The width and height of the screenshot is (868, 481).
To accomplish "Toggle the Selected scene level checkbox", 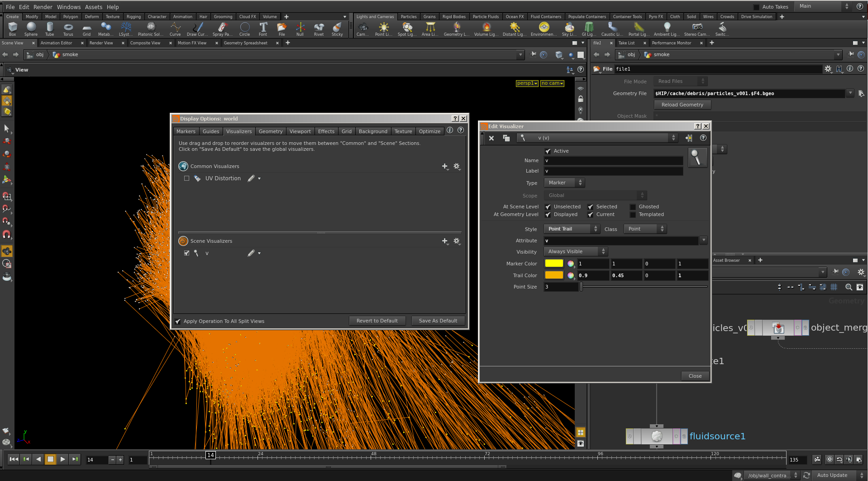I will point(591,207).
